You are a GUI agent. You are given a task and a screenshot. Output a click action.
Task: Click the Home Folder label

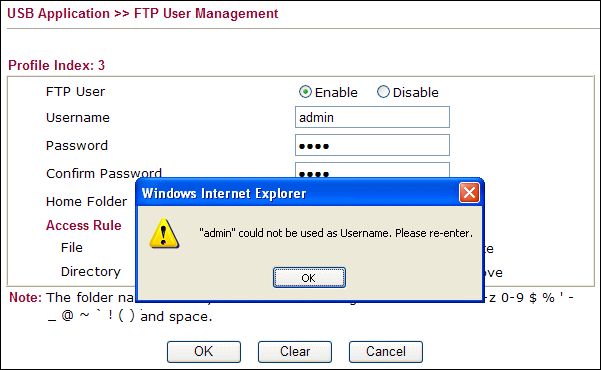click(x=86, y=201)
